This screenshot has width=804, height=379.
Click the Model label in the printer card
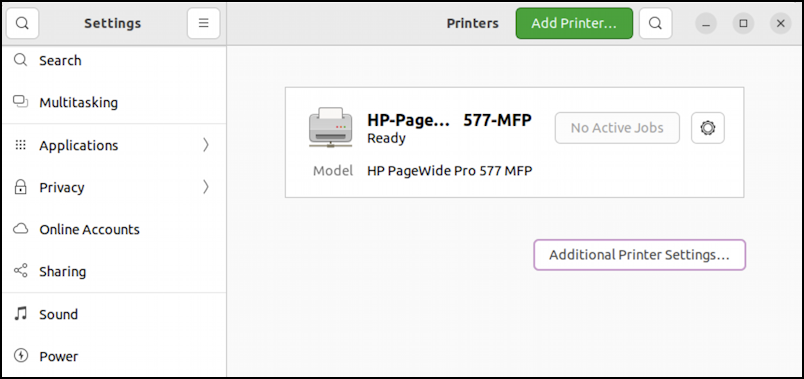coord(333,171)
